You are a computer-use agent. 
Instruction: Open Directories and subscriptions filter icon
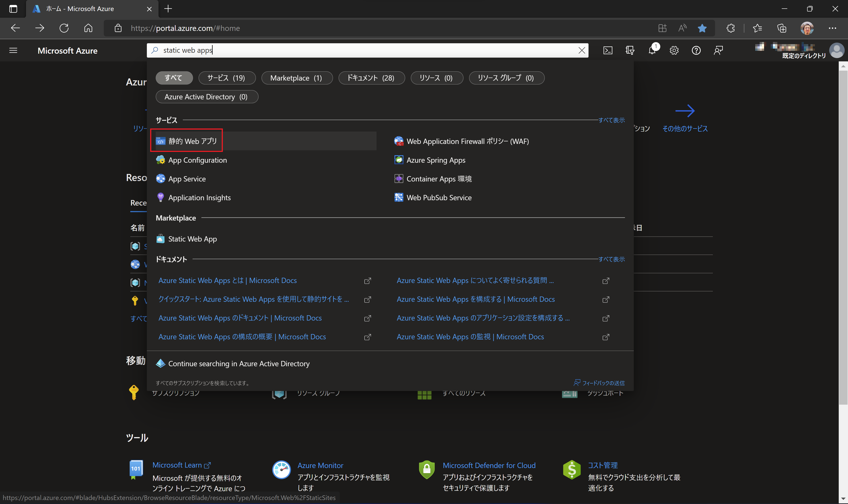(x=630, y=51)
